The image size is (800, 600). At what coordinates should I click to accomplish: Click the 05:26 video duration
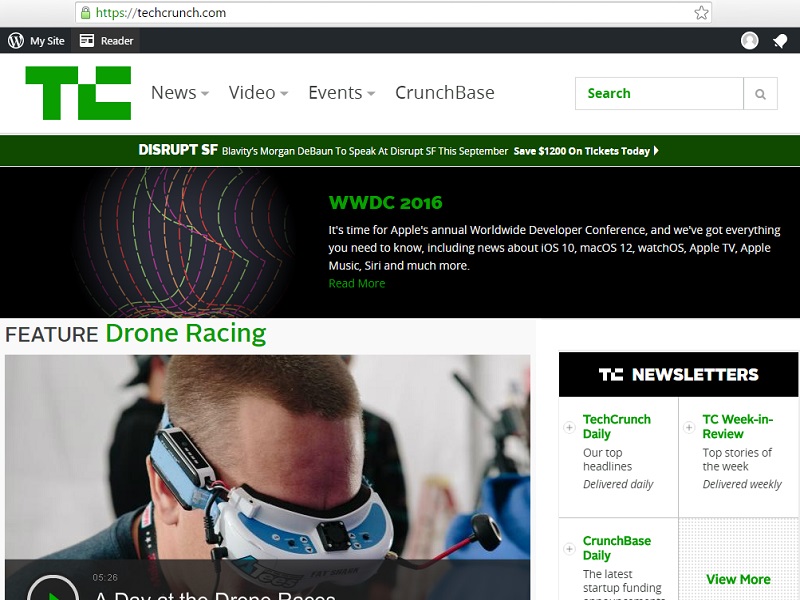(x=105, y=578)
